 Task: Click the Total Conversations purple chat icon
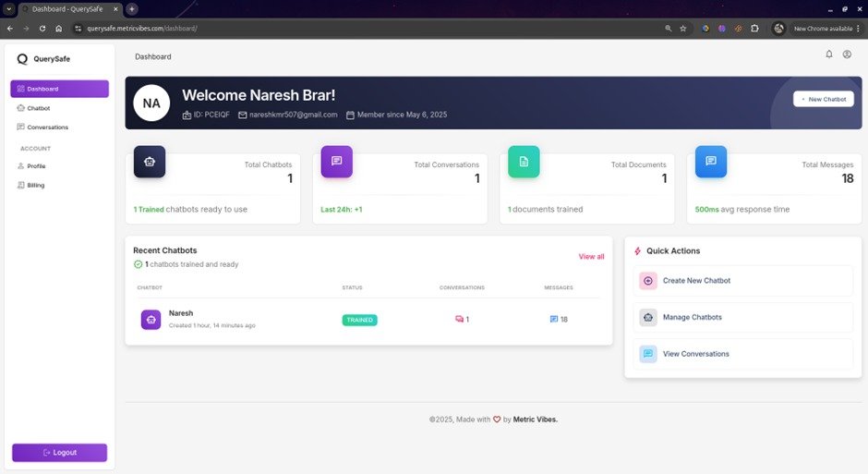click(336, 162)
